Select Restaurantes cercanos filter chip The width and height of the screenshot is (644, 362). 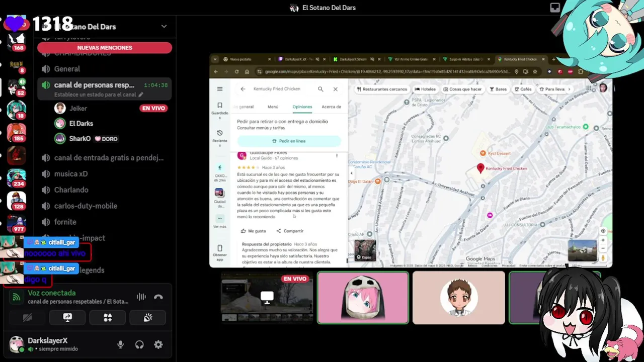pyautogui.click(x=382, y=89)
